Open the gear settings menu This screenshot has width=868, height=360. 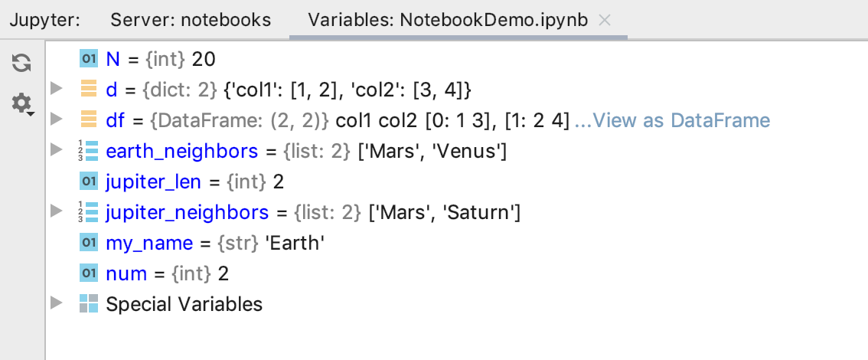click(23, 103)
